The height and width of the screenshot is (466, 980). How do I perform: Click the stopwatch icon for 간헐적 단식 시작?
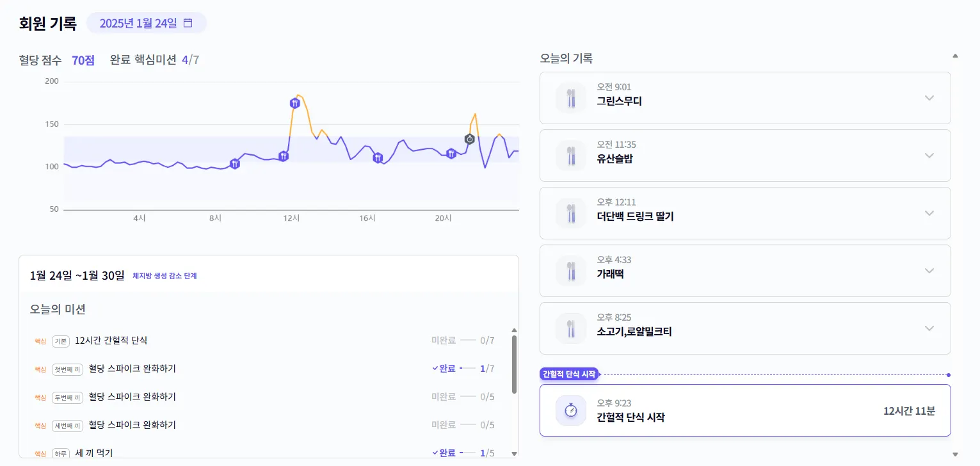pyautogui.click(x=571, y=410)
